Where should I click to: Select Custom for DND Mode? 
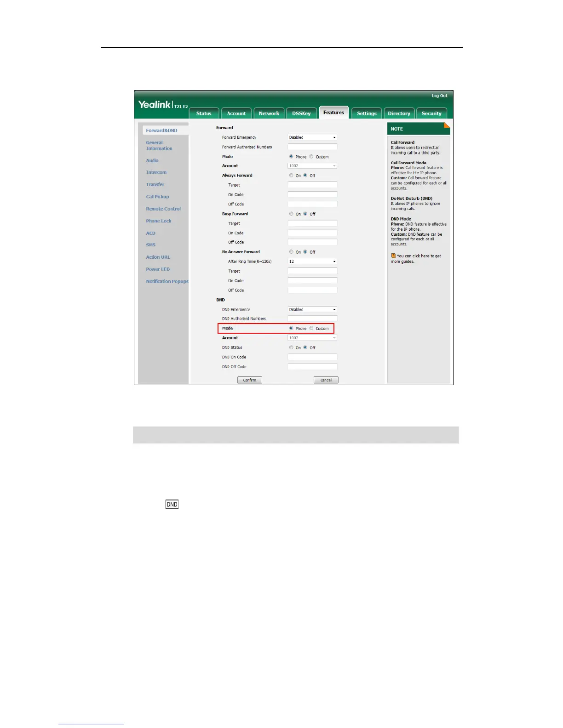click(311, 328)
